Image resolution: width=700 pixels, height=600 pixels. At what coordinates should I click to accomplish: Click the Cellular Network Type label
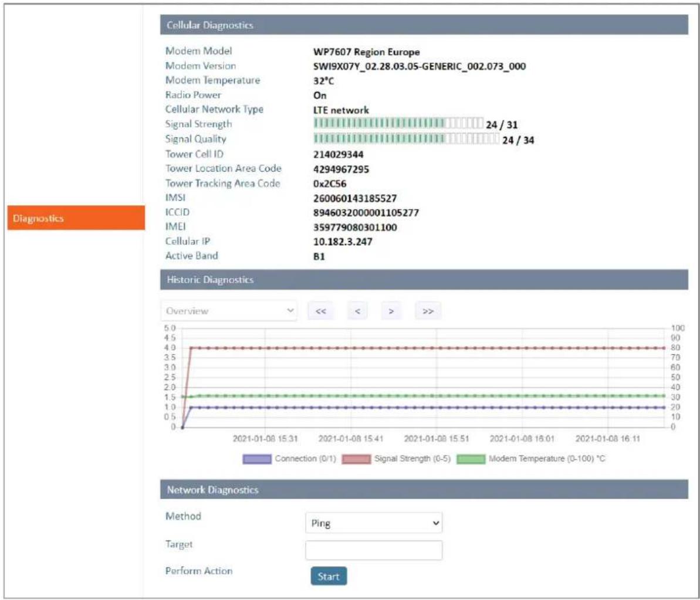pyautogui.click(x=214, y=109)
